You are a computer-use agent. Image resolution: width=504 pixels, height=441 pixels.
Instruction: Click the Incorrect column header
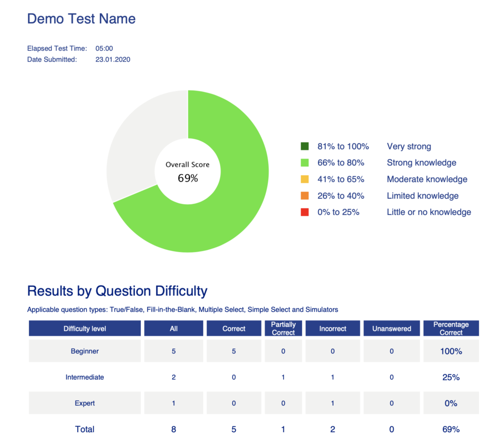333,328
